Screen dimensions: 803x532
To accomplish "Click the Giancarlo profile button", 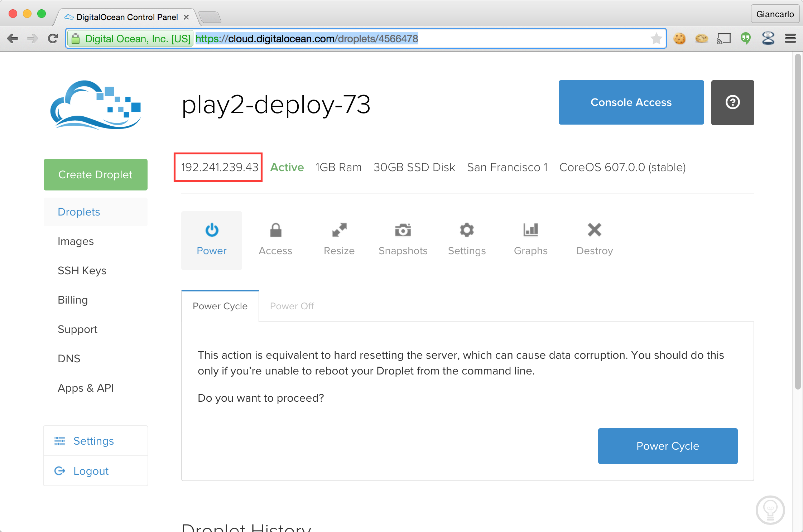I will tap(775, 14).
